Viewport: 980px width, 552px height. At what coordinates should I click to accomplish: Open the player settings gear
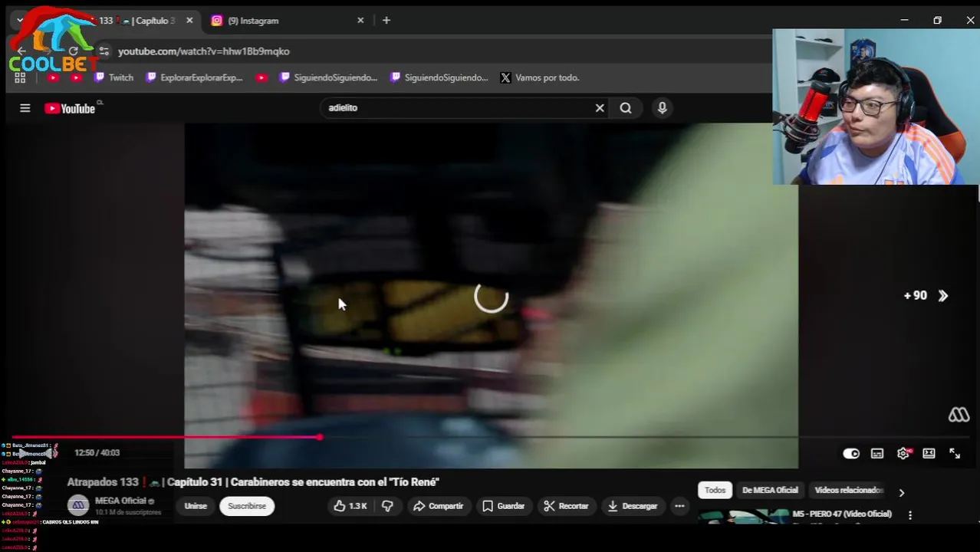tap(903, 453)
